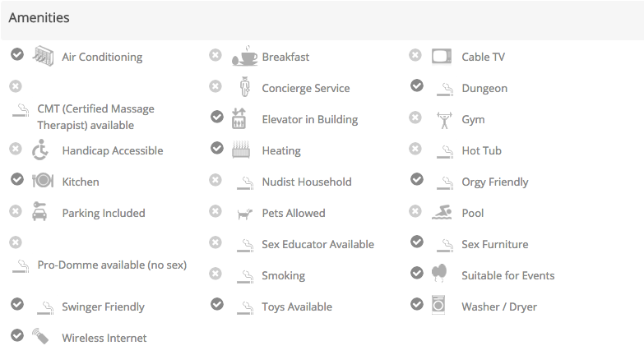Click the Parking Included car icon
Image resolution: width=644 pixels, height=355 pixels.
(39, 211)
